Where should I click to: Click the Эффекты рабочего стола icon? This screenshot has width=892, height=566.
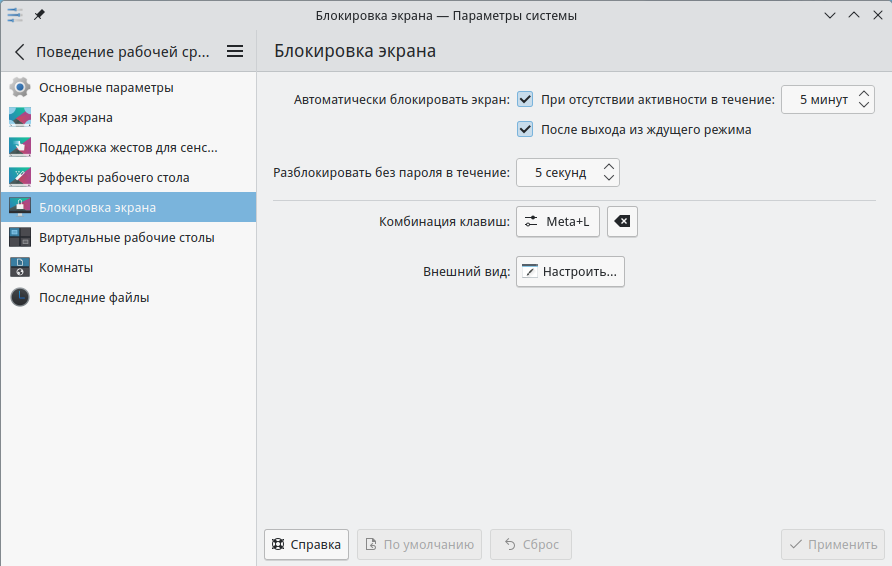[x=20, y=177]
